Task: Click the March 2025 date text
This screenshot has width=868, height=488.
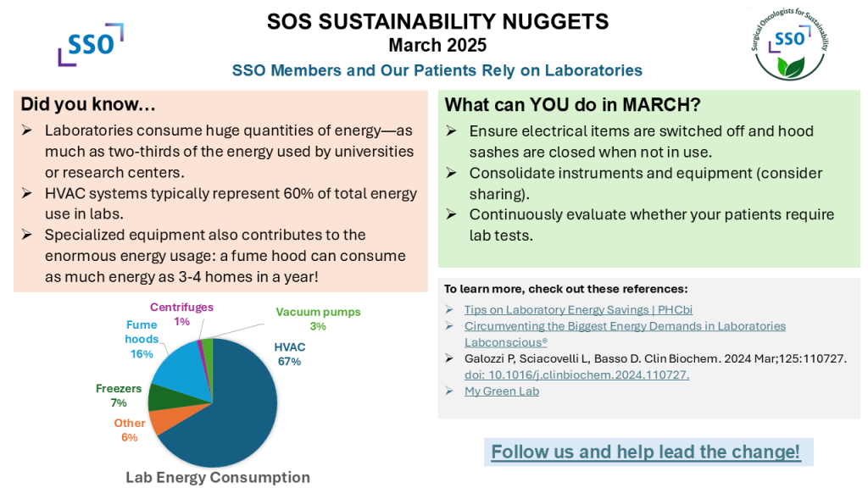Action: [437, 44]
